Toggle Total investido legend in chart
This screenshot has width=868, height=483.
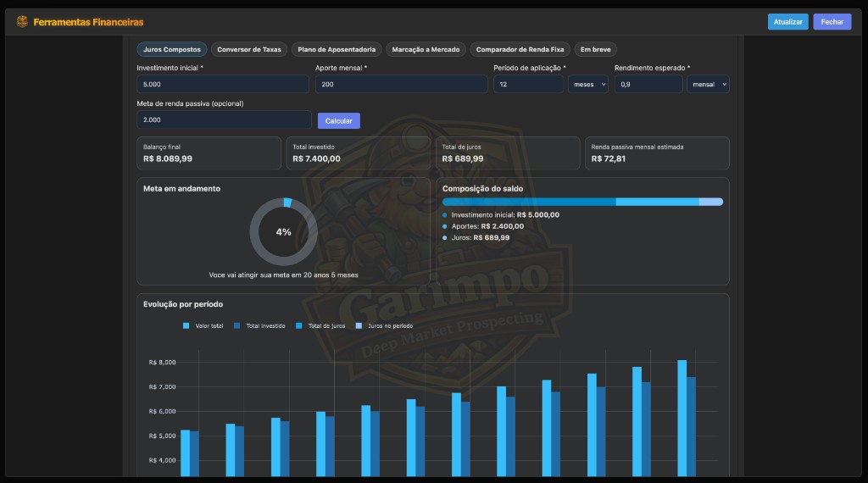click(259, 326)
